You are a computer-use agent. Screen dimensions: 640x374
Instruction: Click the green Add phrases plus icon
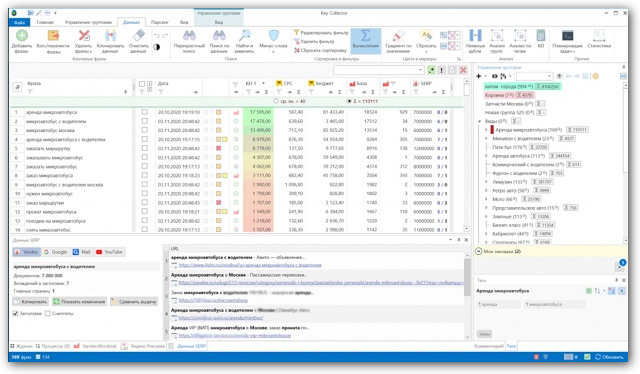pyautogui.click(x=22, y=36)
